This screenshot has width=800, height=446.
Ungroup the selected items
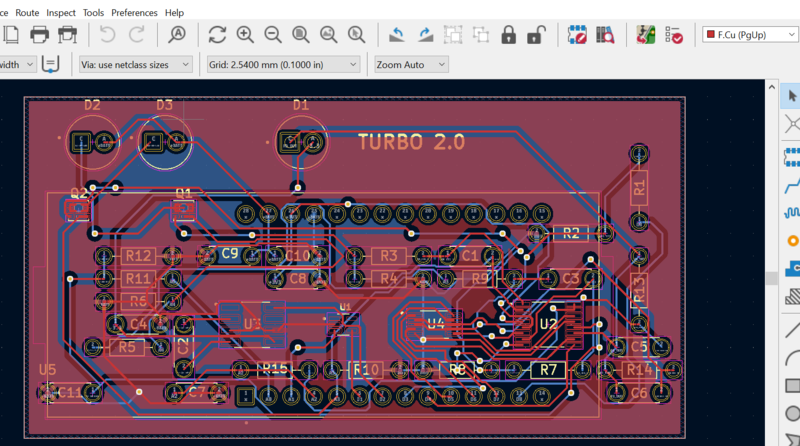[481, 35]
